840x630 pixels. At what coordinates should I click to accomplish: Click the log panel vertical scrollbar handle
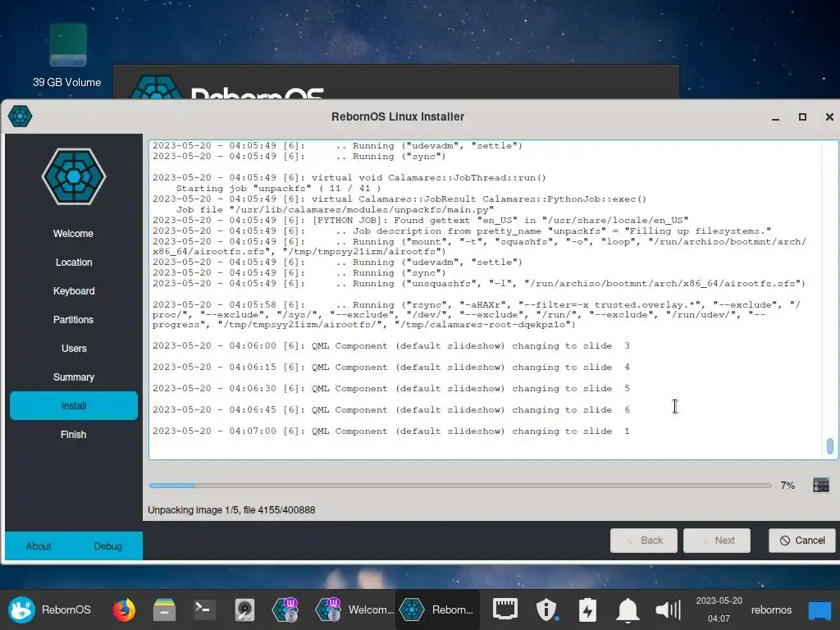click(830, 445)
